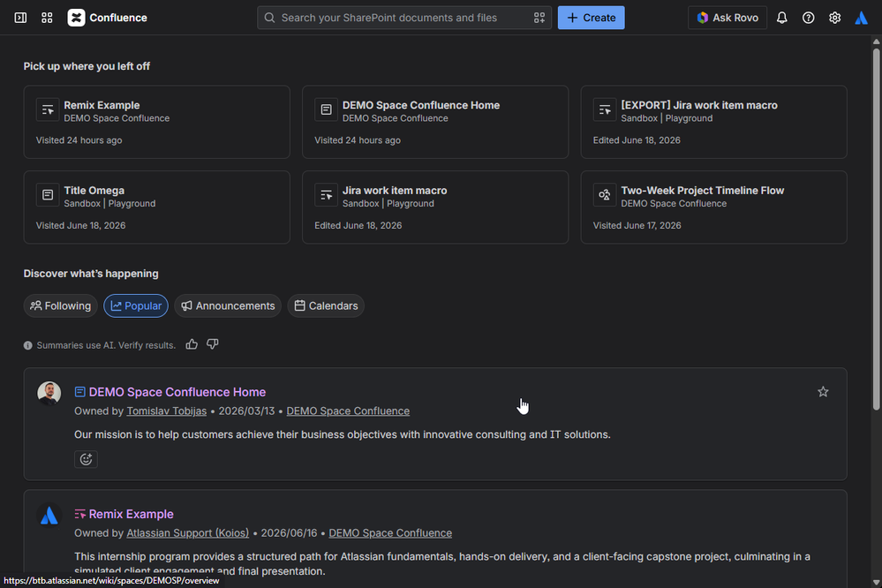The height and width of the screenshot is (588, 882).
Task: Select the Popular tab
Action: [136, 305]
